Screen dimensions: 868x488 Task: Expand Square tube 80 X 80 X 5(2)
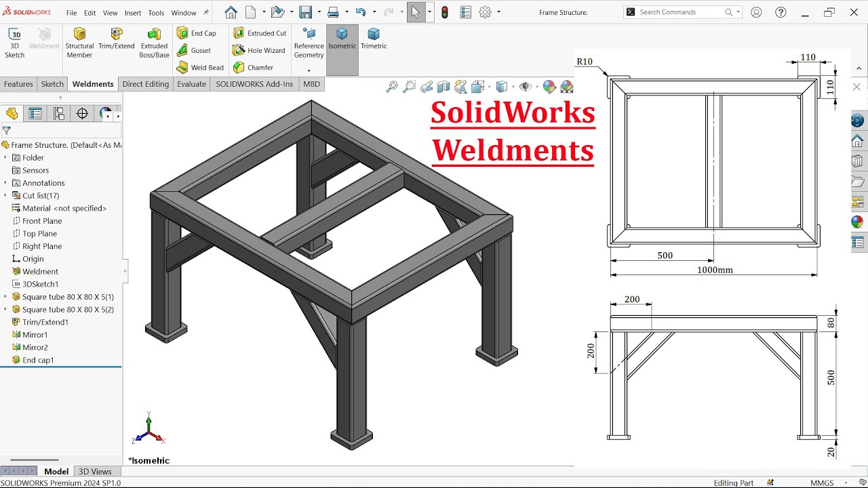pyautogui.click(x=5, y=310)
